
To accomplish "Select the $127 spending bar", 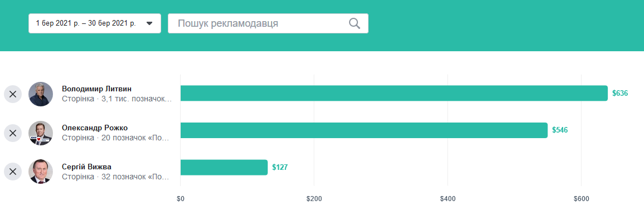I will point(224,168).
